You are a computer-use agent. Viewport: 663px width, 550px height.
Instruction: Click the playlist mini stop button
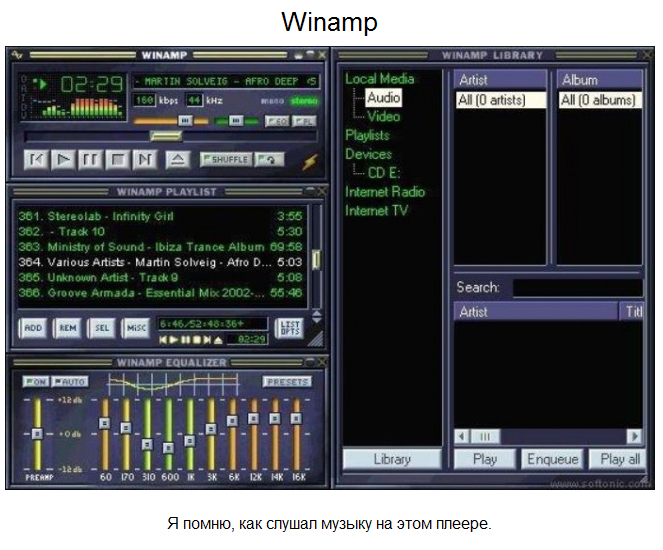coord(196,340)
